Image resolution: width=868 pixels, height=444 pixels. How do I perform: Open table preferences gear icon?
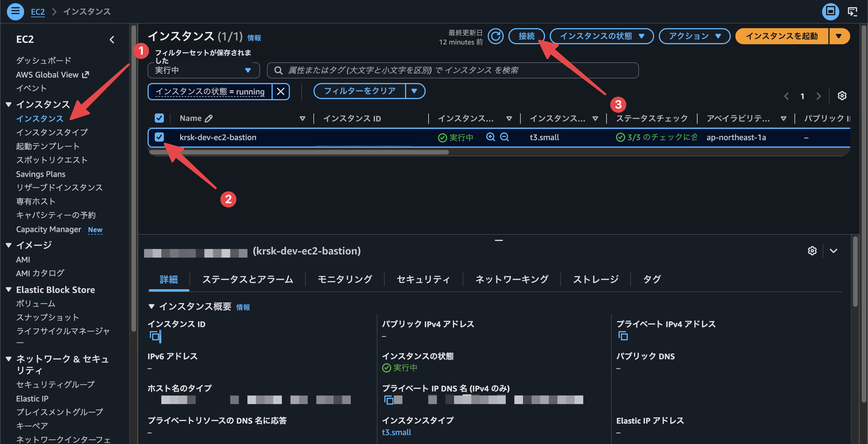point(842,96)
